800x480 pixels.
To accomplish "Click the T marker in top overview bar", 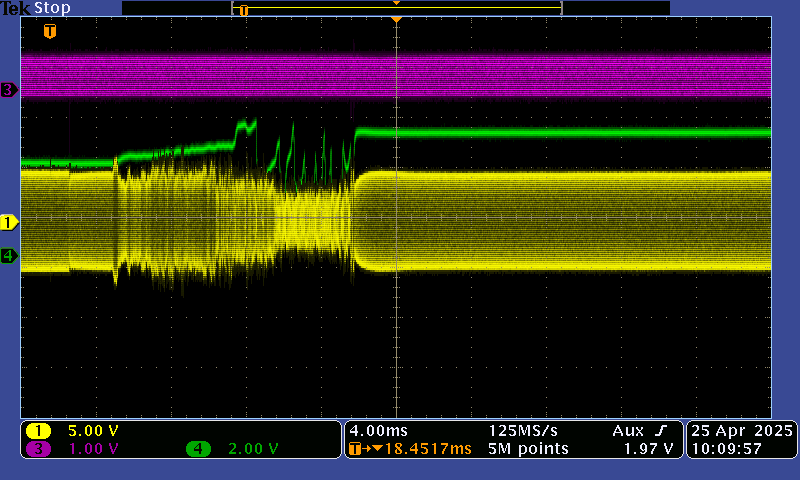I will coord(243,10).
